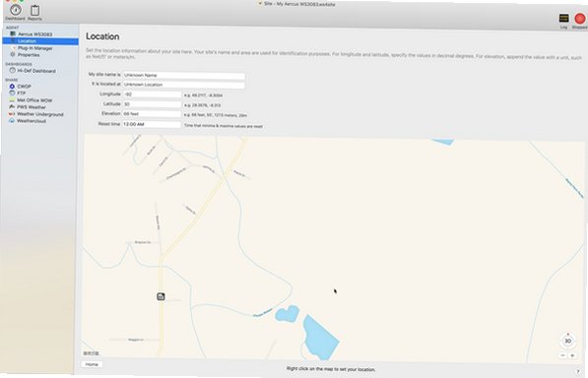Click the CWOP share icon
The height and width of the screenshot is (378, 588).
tap(12, 87)
